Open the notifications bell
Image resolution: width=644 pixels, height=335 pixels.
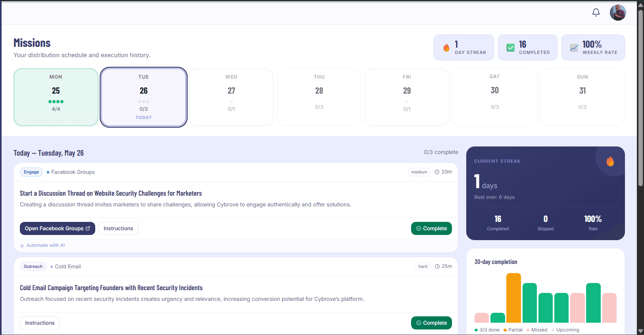pos(596,12)
